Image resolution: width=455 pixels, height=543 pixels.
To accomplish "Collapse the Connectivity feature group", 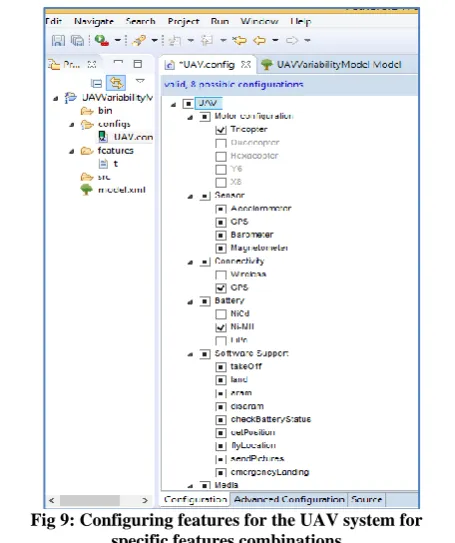I will coord(190,262).
